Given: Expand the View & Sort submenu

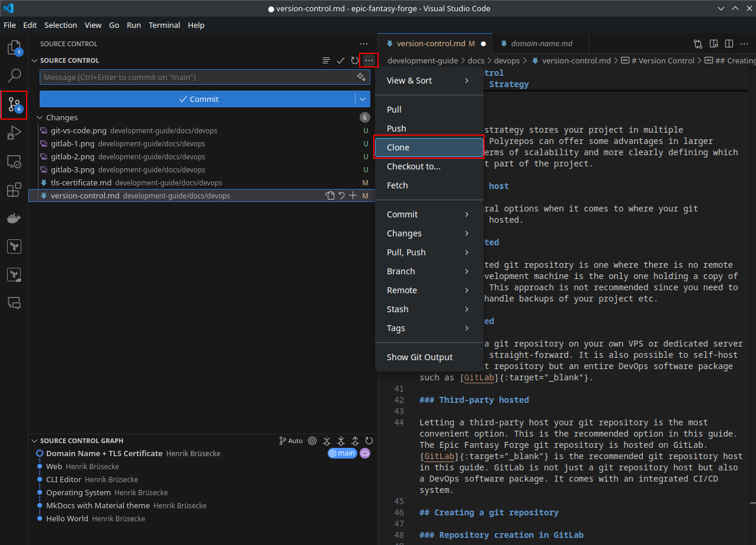Looking at the screenshot, I should pos(429,81).
